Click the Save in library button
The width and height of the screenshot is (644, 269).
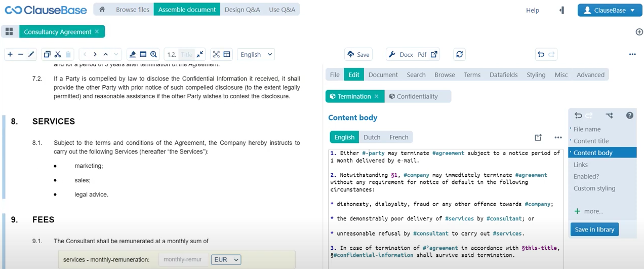pyautogui.click(x=594, y=229)
